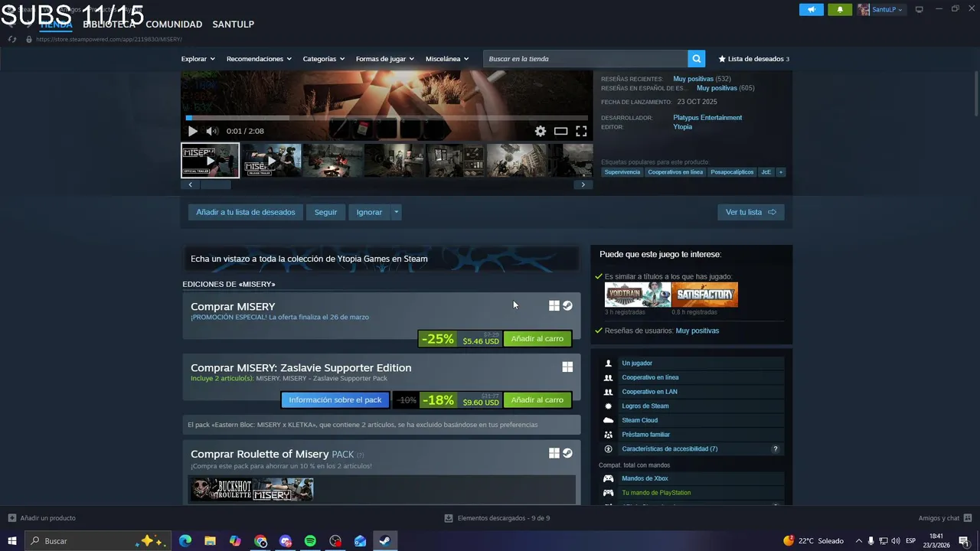The height and width of the screenshot is (551, 980).
Task: Select the MISERY official trailer thumbnail
Action: pos(210,160)
